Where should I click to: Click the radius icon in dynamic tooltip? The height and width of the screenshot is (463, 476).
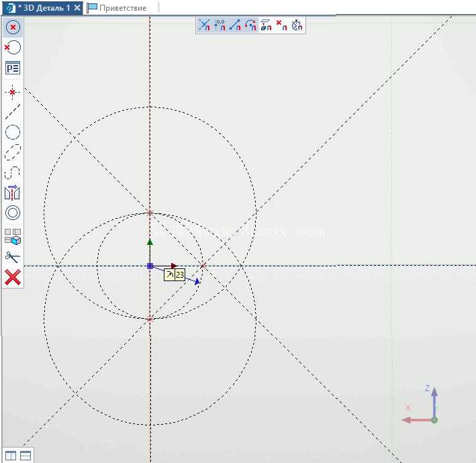(169, 275)
